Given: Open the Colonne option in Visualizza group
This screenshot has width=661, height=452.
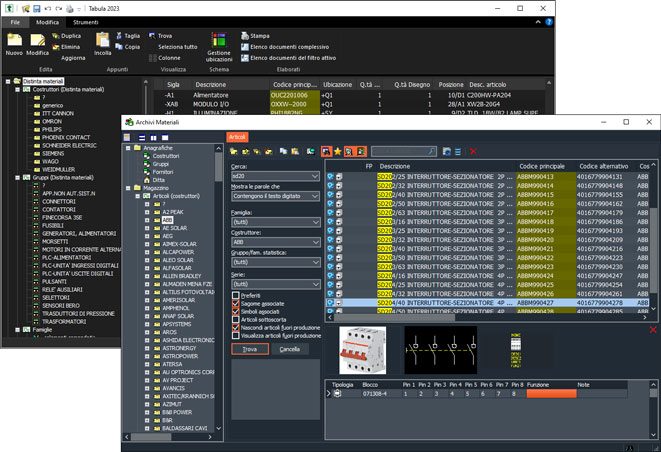Looking at the screenshot, I should tap(165, 58).
